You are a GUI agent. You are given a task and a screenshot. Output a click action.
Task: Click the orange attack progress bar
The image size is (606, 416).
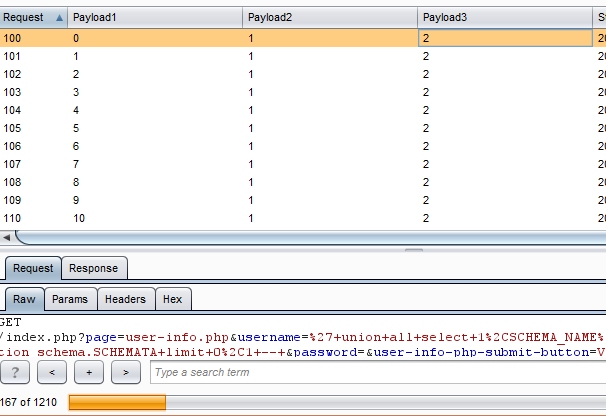pyautogui.click(x=117, y=402)
